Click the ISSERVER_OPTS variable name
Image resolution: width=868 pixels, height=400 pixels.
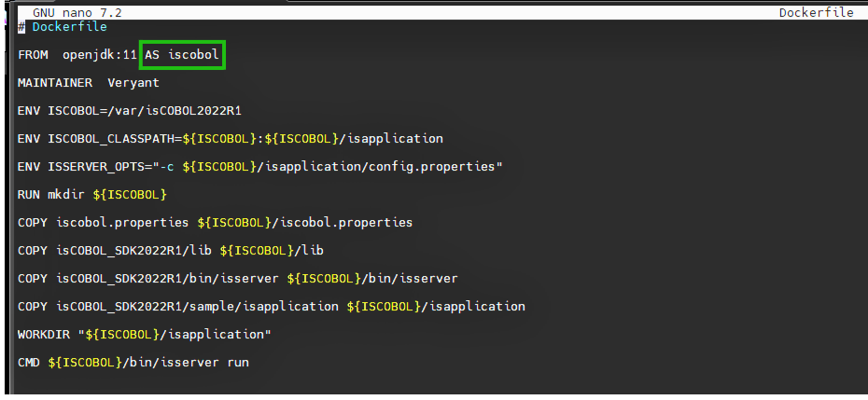click(x=96, y=167)
